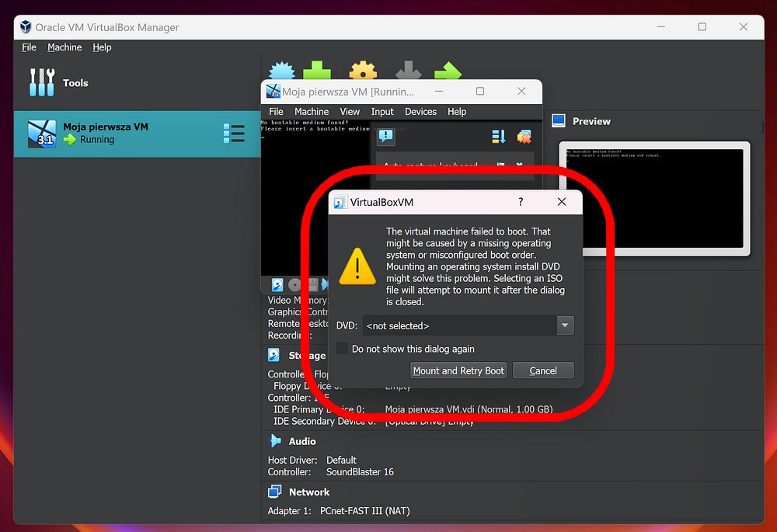This screenshot has width=777, height=532.
Task: Open machine Settings via the gear icon
Action: click(363, 71)
